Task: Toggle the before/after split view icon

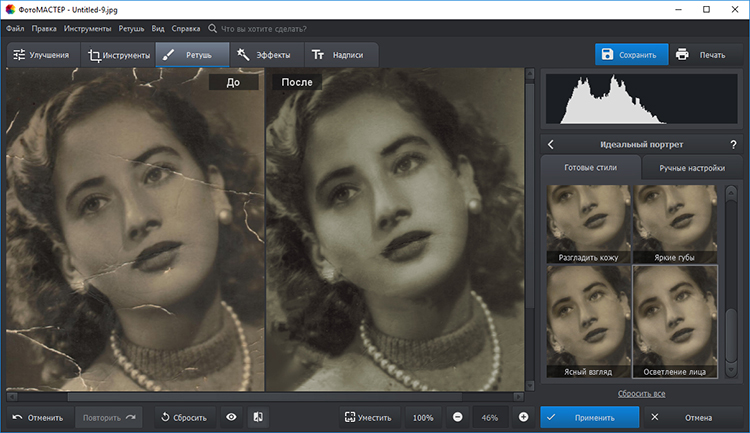Action: 257,417
